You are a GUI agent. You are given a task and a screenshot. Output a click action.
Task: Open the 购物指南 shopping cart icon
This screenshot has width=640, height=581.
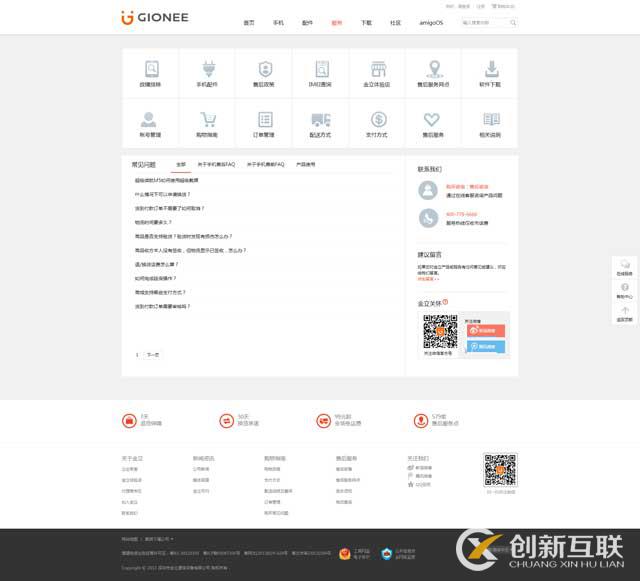click(x=208, y=120)
